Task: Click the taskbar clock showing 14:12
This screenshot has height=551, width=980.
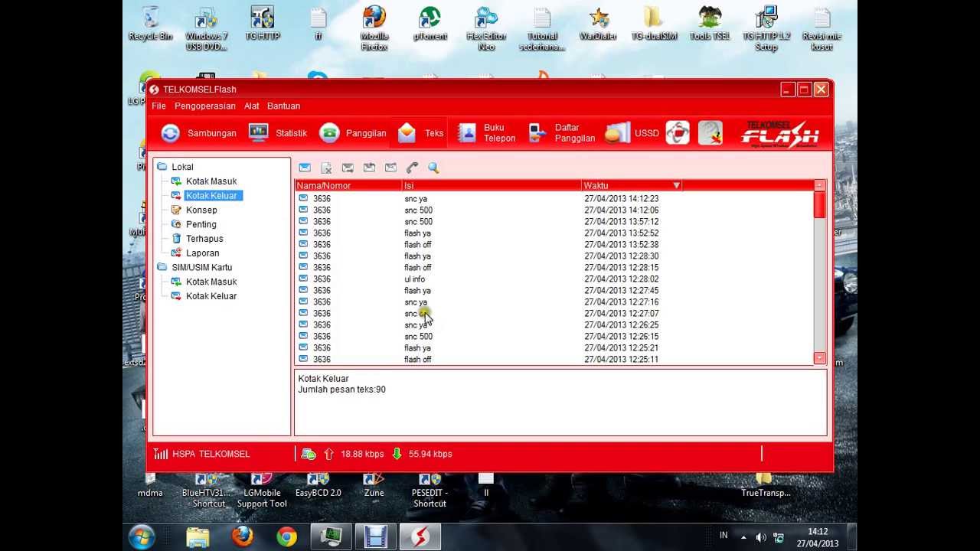Action: point(818,537)
